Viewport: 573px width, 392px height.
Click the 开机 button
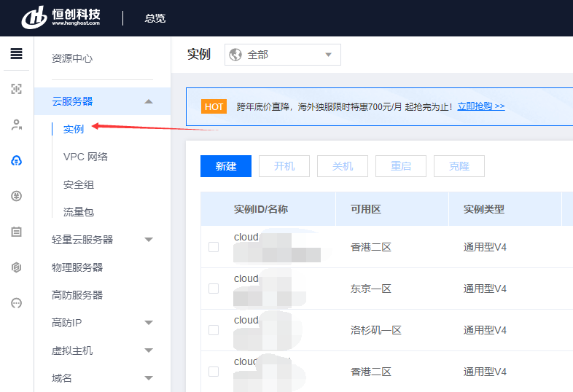284,166
